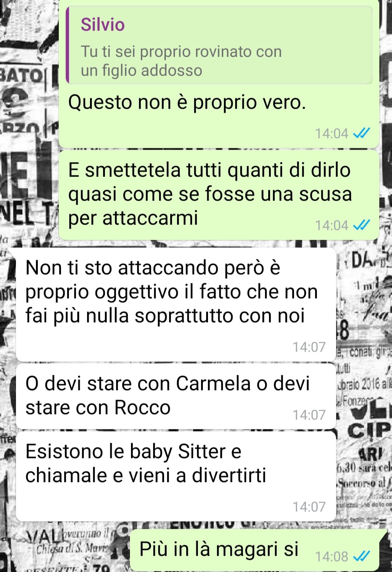Image resolution: width=392 pixels, height=572 pixels.
Task: Tap the 14:07 timestamp under 'divertirti'
Action: 309,507
